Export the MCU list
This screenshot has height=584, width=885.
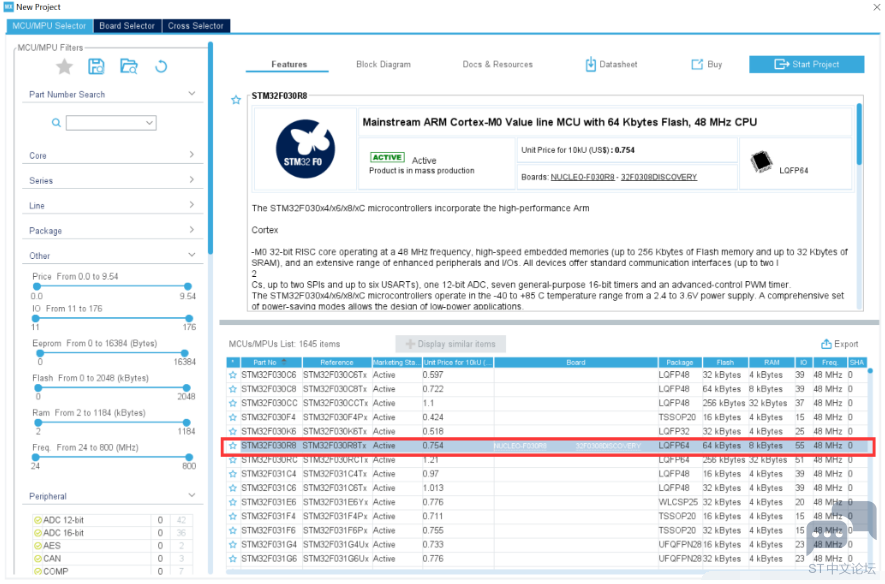pyautogui.click(x=839, y=344)
